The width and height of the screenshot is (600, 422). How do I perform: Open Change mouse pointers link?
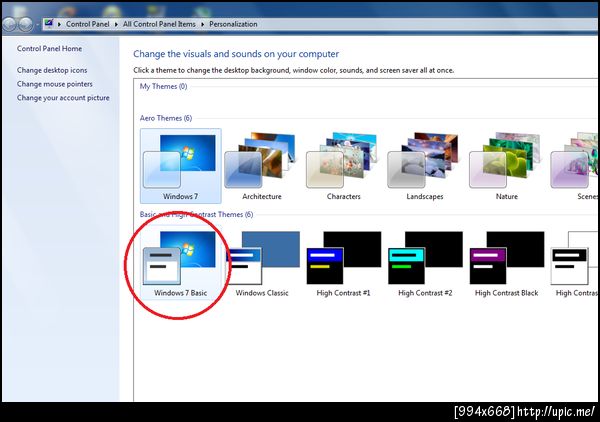55,84
